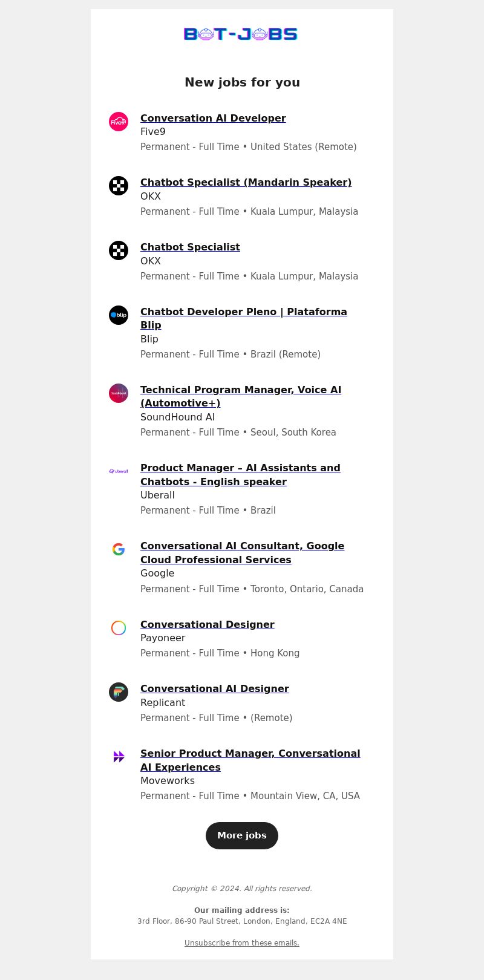The image size is (484, 980).
Task: Click the More jobs button
Action: (242, 835)
